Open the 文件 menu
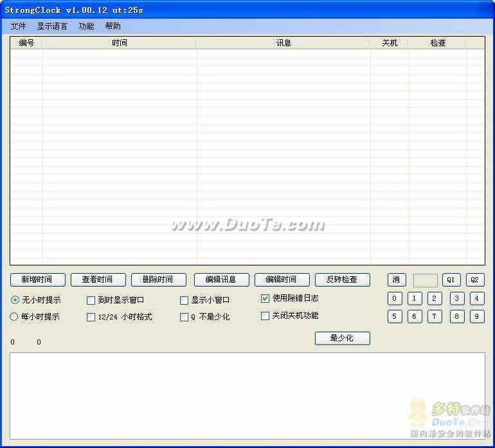The height and width of the screenshot is (448, 495). click(18, 26)
